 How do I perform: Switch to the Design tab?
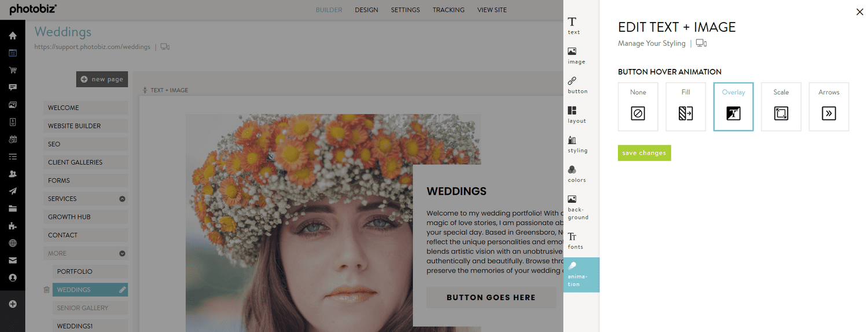[366, 10]
